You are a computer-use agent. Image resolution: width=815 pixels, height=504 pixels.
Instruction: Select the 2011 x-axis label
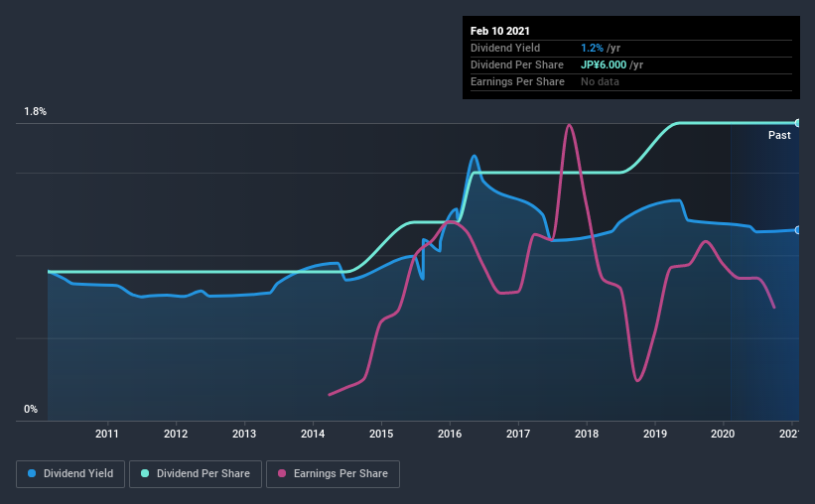[x=107, y=434]
